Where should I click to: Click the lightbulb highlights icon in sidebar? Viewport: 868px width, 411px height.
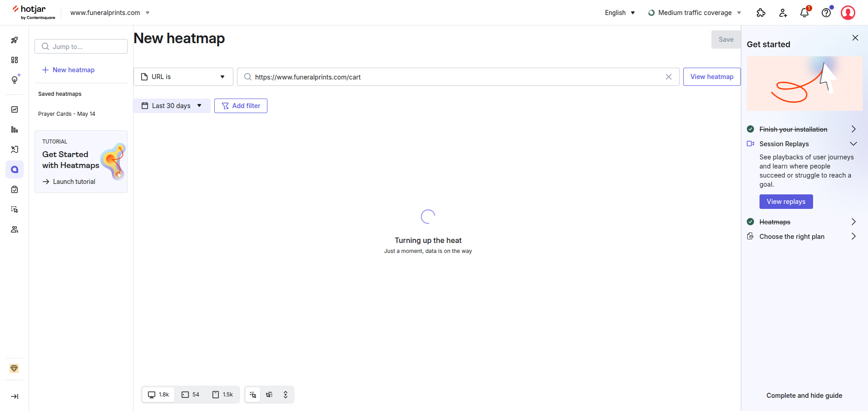pos(15,80)
